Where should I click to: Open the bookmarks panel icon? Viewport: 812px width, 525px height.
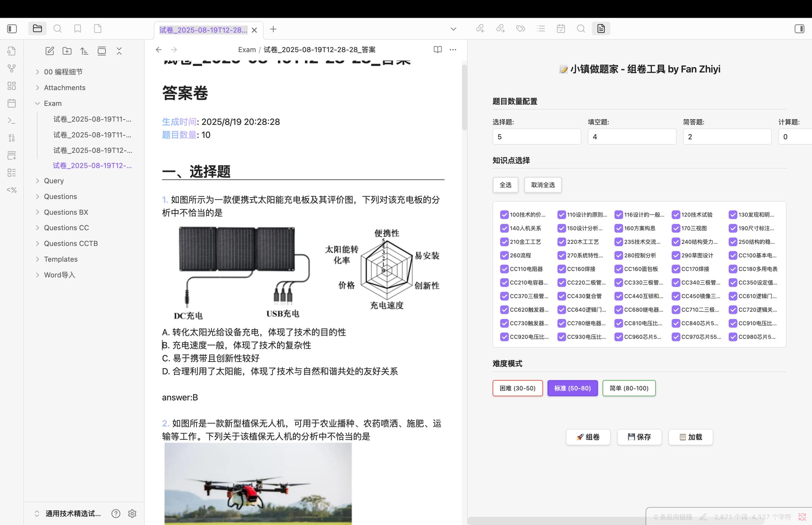pyautogui.click(x=77, y=29)
